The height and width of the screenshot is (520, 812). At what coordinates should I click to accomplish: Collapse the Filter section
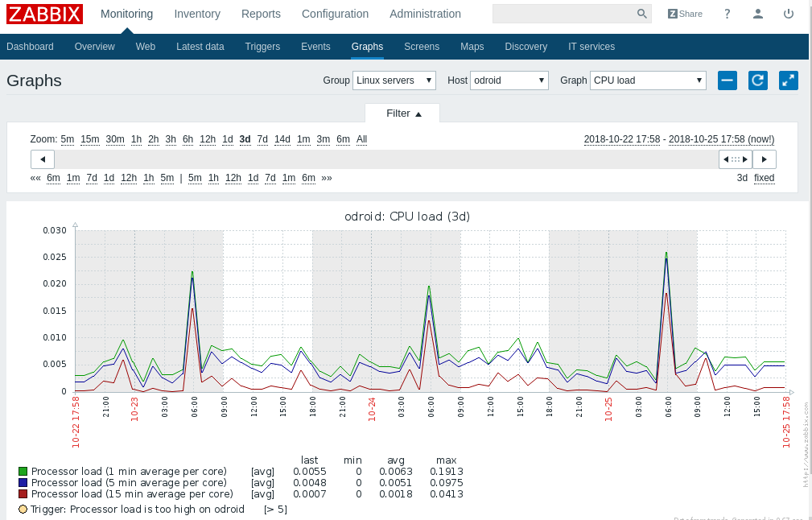click(x=403, y=113)
